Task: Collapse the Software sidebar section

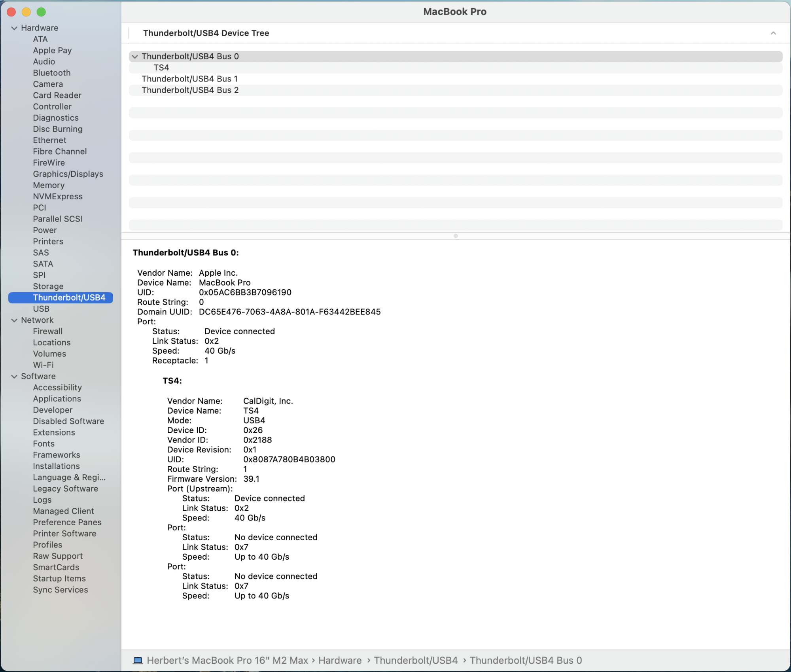Action: 14,377
